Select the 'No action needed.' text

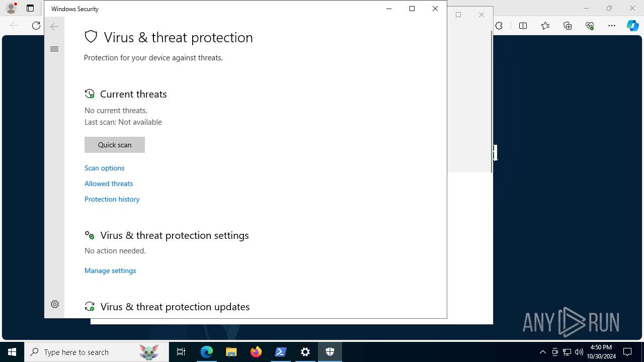(115, 251)
